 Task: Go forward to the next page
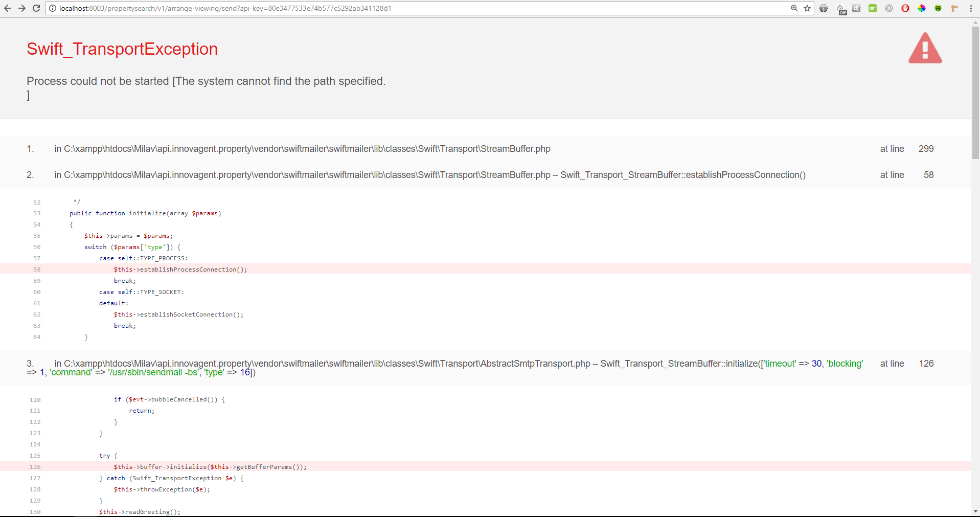(22, 8)
